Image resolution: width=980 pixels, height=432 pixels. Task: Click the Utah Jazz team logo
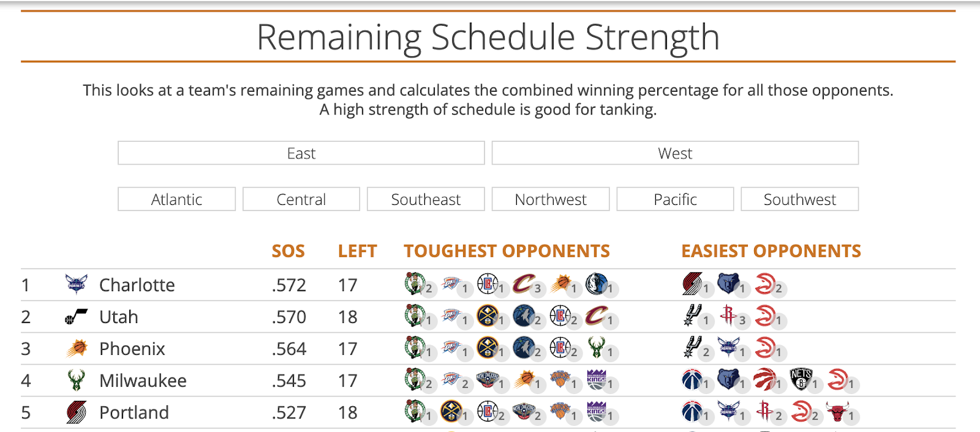pos(77,317)
